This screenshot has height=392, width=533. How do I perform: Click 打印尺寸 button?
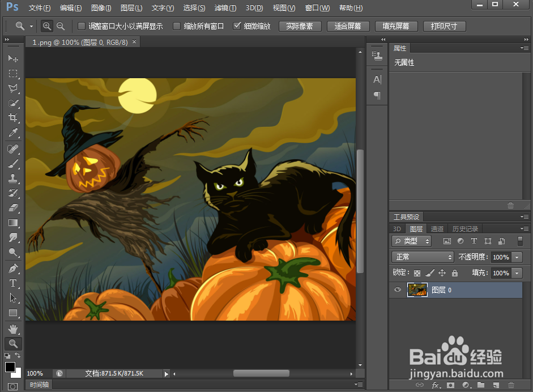pyautogui.click(x=444, y=26)
